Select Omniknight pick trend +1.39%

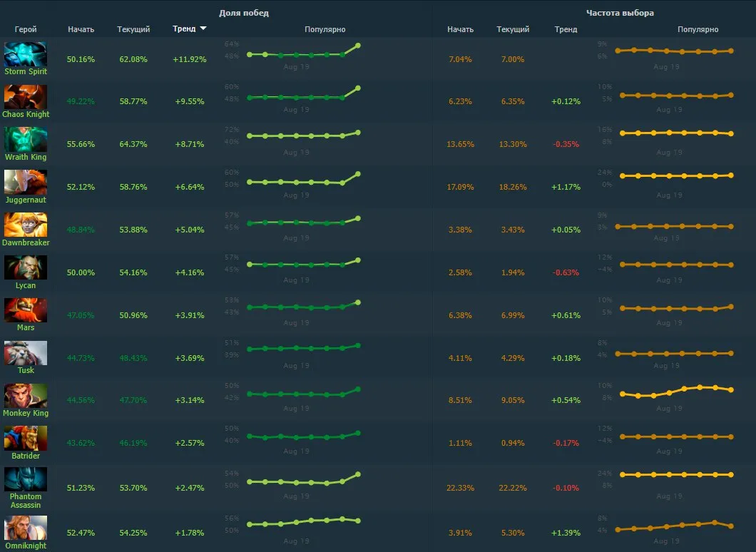[566, 533]
